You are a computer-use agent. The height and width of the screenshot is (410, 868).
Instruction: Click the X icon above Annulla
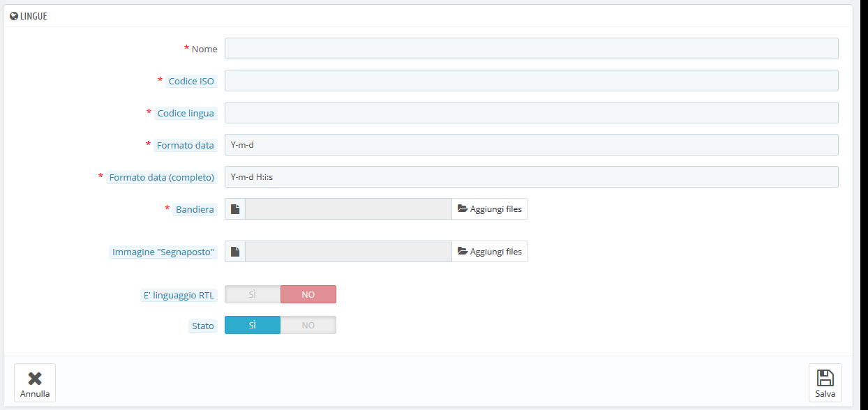[35, 378]
